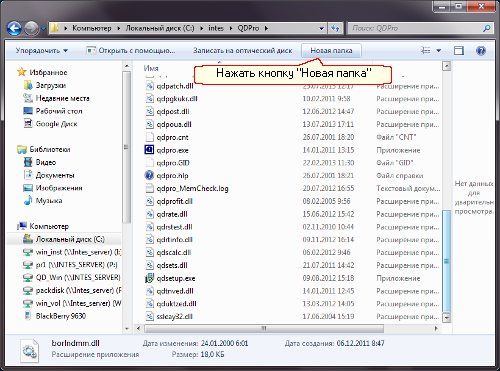Open Недавние места in favorites
Image resolution: width=500 pixels, height=371 pixels.
pyautogui.click(x=63, y=98)
